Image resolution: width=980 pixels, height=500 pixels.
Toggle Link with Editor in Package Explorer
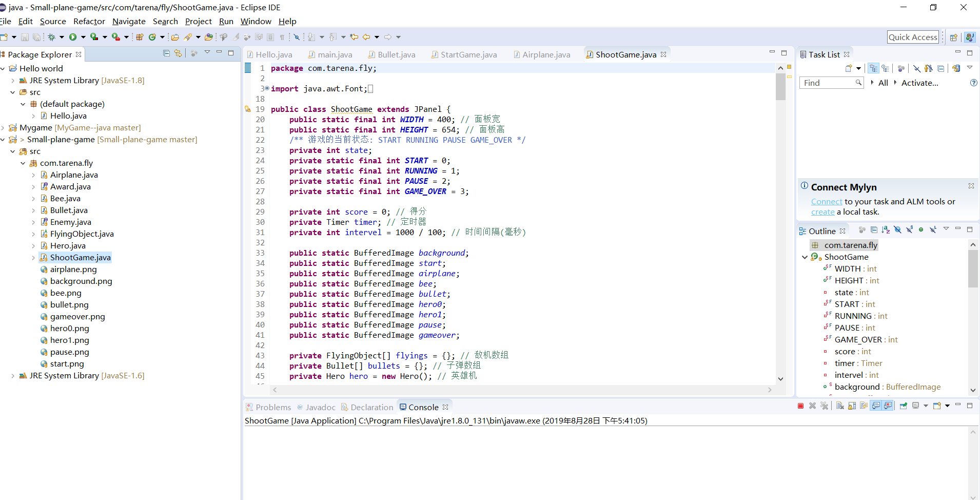coord(178,53)
